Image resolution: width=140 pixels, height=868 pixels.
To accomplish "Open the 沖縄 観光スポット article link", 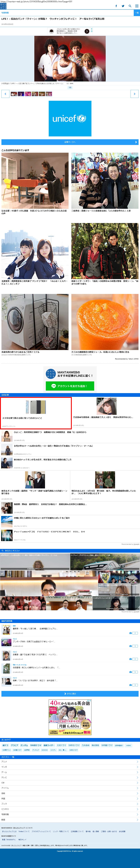I will 42,518.
